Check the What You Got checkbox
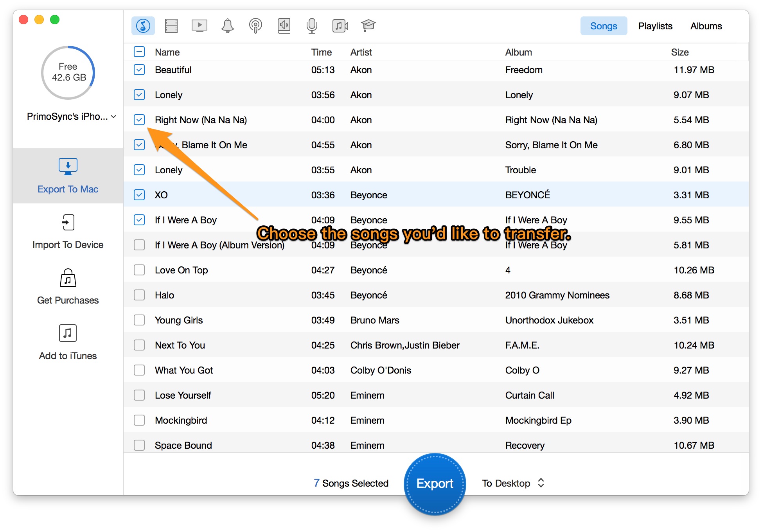Viewport: 762px width, 532px height. click(139, 370)
